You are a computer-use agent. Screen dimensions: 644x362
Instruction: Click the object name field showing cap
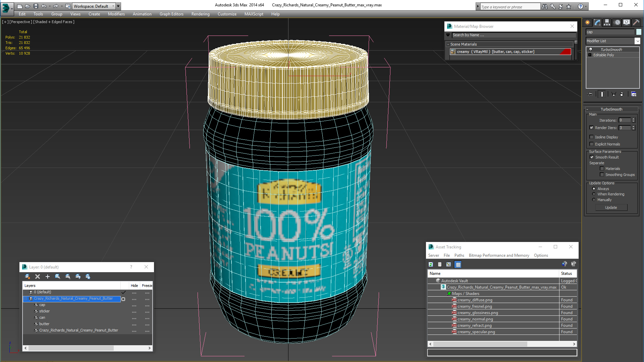point(610,32)
